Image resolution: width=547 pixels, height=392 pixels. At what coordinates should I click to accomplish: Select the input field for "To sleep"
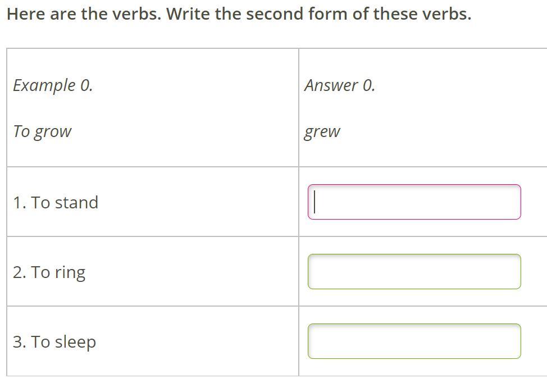tap(414, 341)
